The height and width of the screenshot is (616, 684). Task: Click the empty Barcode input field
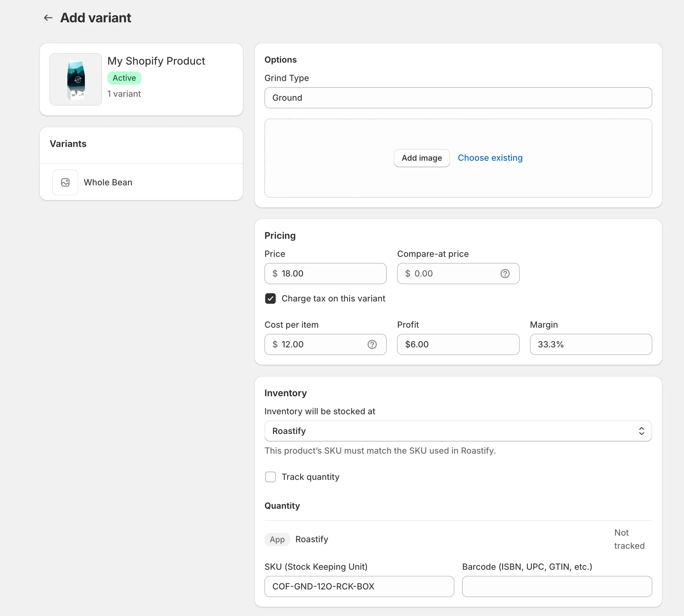557,586
